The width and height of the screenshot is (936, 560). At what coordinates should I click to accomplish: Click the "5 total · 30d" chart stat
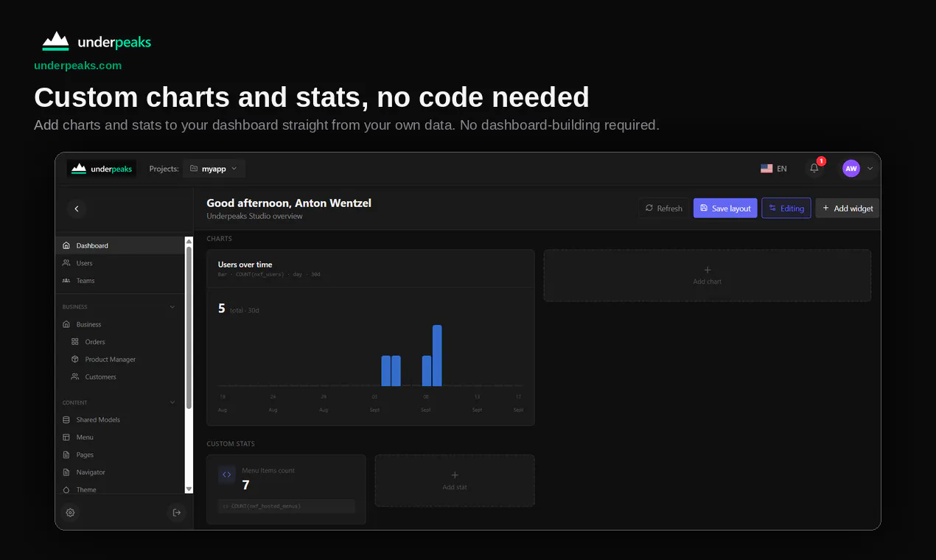tap(239, 309)
